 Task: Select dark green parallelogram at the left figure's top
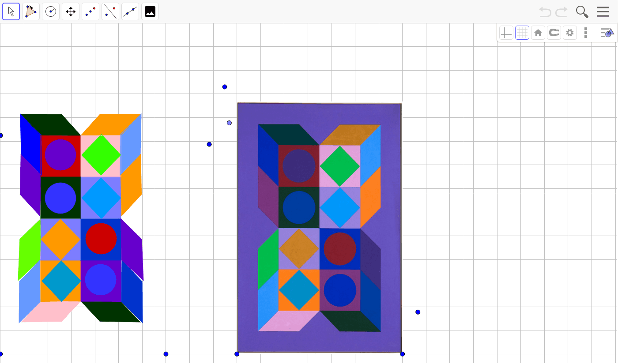[50, 124]
